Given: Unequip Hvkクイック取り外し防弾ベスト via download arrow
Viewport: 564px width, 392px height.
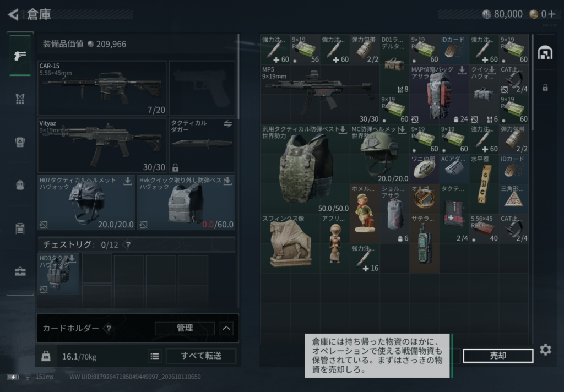Looking at the screenshot, I should tap(227, 181).
